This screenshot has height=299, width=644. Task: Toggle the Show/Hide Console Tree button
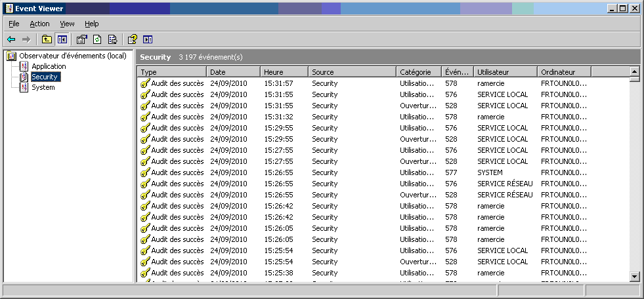(62, 39)
